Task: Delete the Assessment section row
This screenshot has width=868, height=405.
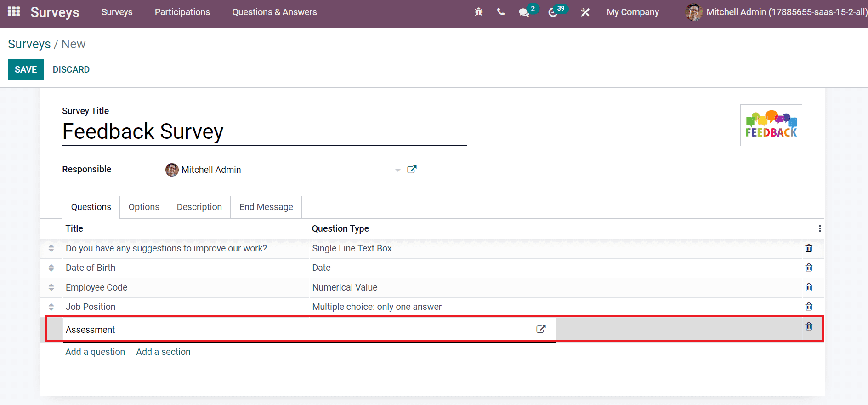Action: coord(809,326)
